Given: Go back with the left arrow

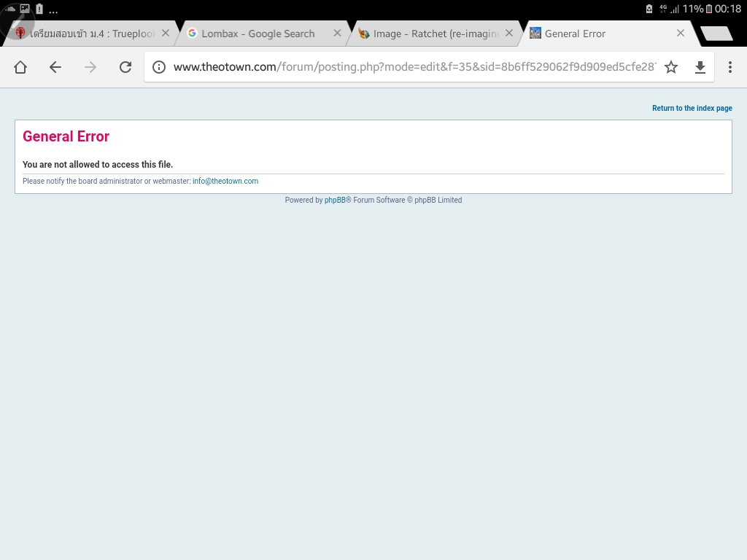Looking at the screenshot, I should pyautogui.click(x=55, y=67).
